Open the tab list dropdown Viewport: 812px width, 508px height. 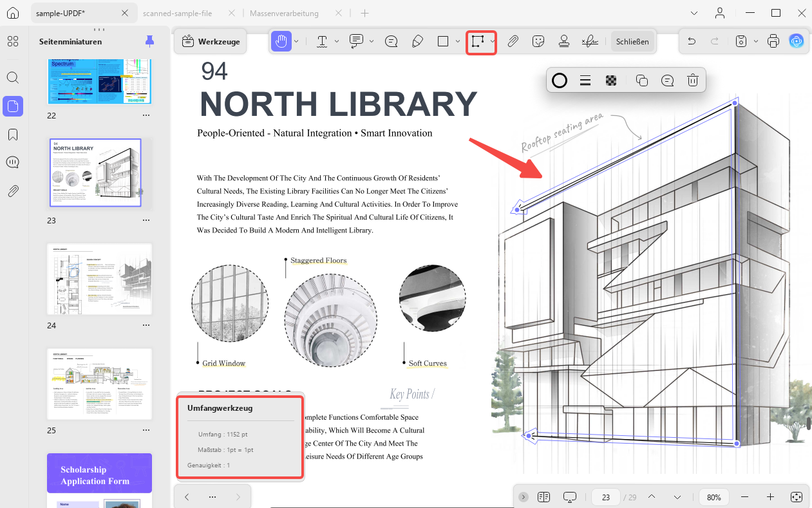[x=694, y=13]
